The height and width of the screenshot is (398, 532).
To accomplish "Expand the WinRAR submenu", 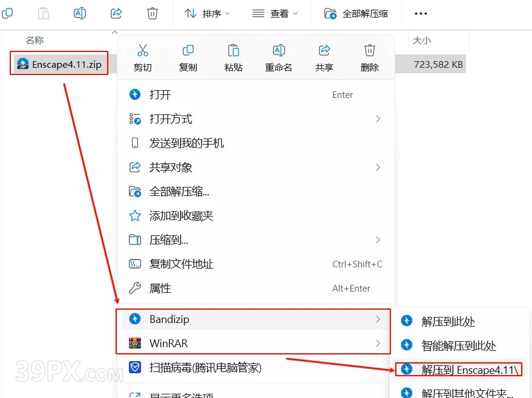I will click(x=255, y=343).
